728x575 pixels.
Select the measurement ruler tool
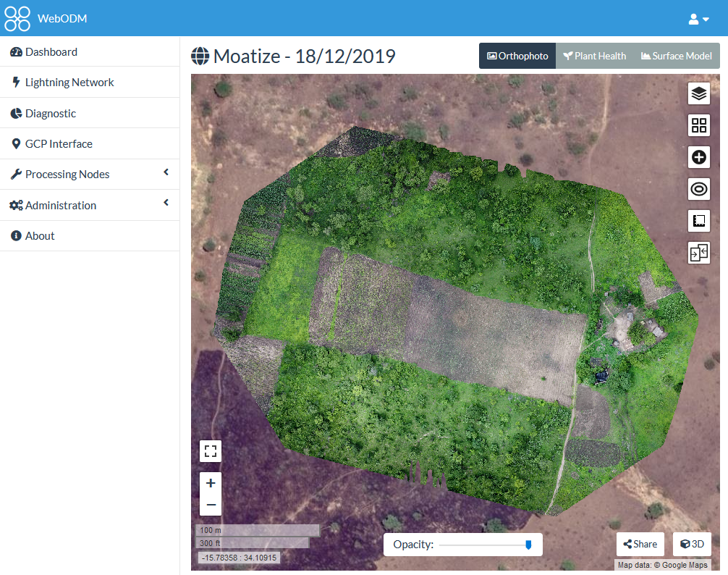click(698, 221)
